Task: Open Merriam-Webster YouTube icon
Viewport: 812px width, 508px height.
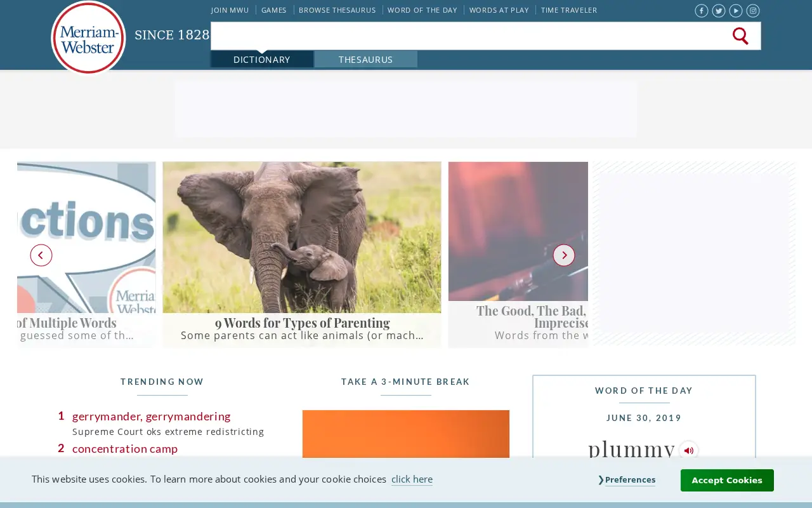Action: pos(735,11)
